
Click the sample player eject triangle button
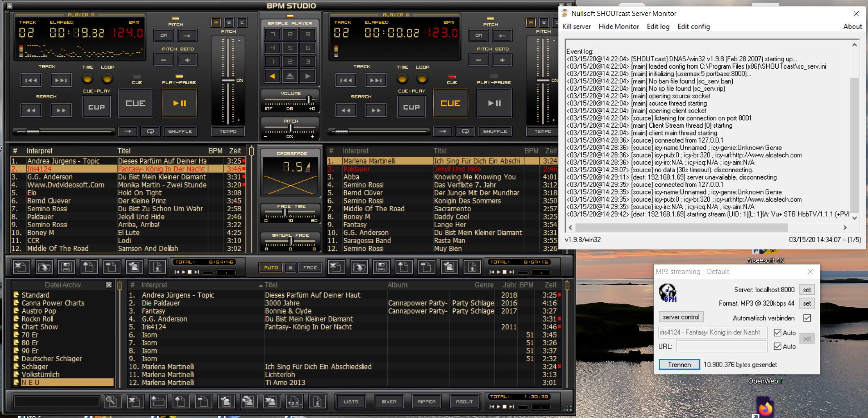(290, 76)
